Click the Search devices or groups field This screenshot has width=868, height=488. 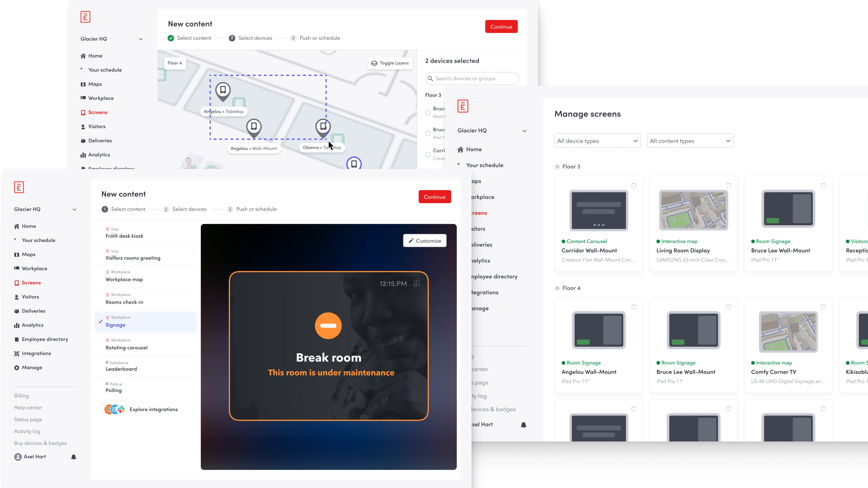472,78
